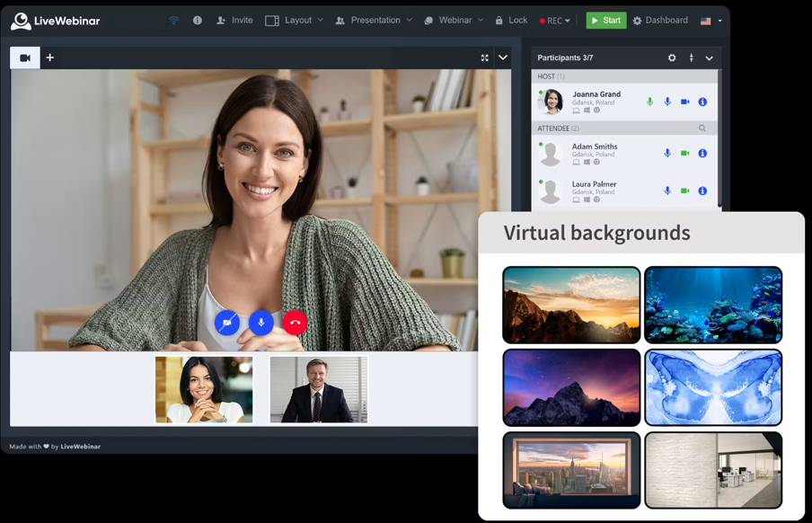The width and height of the screenshot is (812, 523).
Task: Choose the white office interior background
Action: tap(713, 470)
